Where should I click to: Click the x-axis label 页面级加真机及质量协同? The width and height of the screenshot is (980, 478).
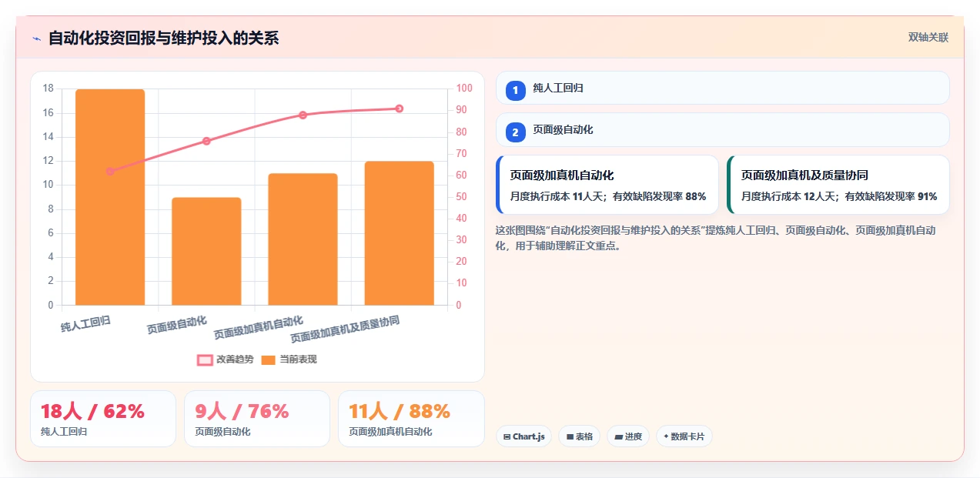(345, 329)
